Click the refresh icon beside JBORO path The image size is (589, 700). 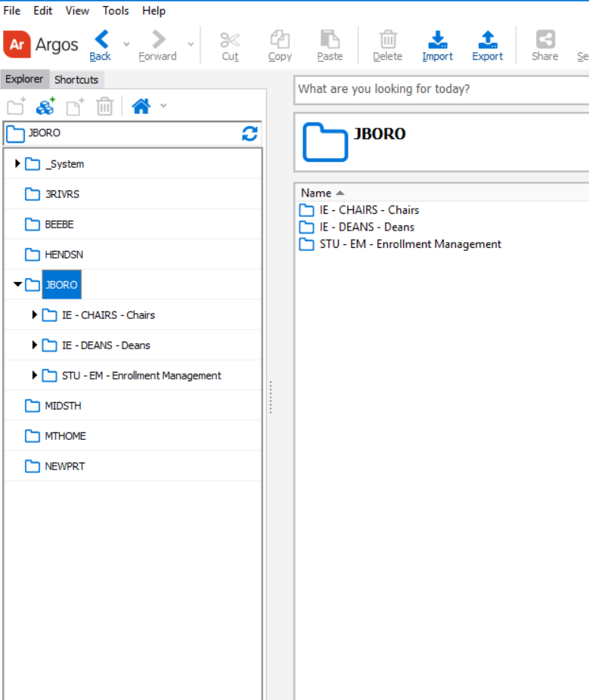click(x=250, y=133)
